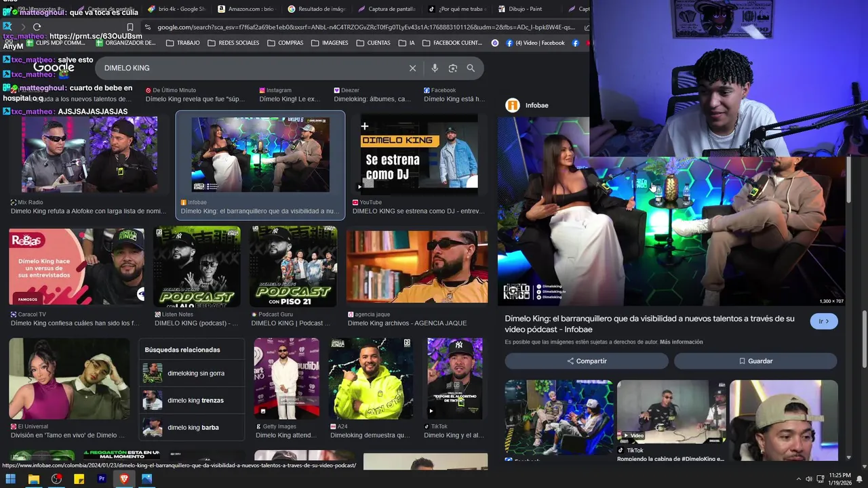Click the Compartir share button
Viewport: 868px width, 488px height.
pos(587,361)
